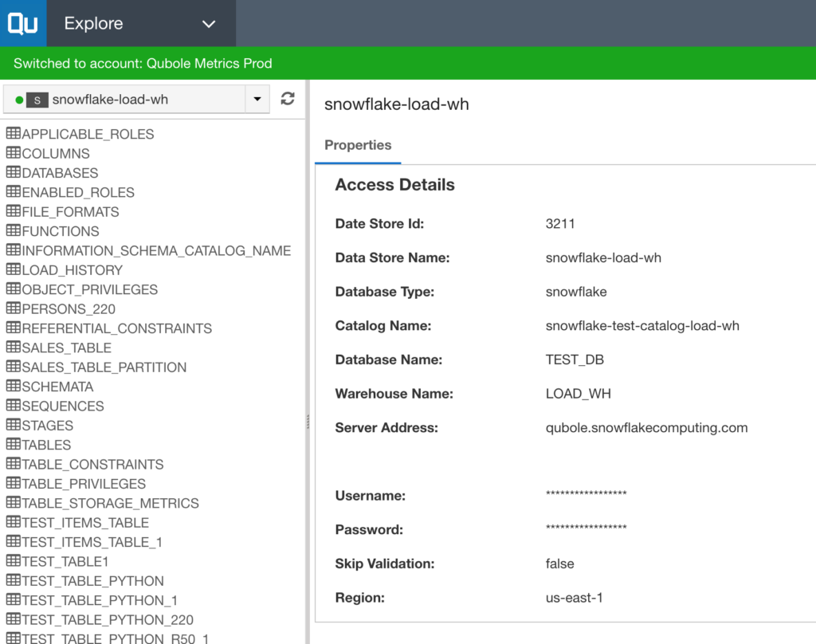Click the table icon beside TABLE_PRIVILEGES
The width and height of the screenshot is (816, 644).
13,483
